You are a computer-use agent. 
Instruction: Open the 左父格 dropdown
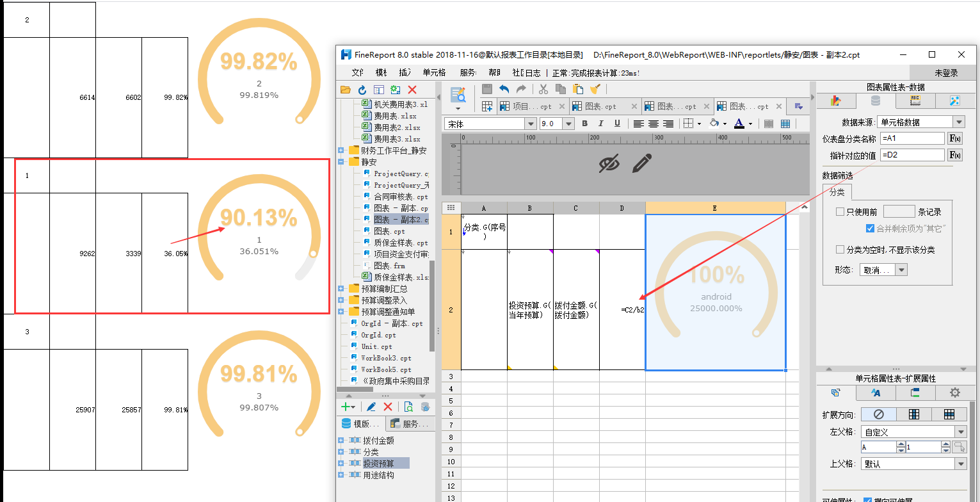[x=960, y=432]
